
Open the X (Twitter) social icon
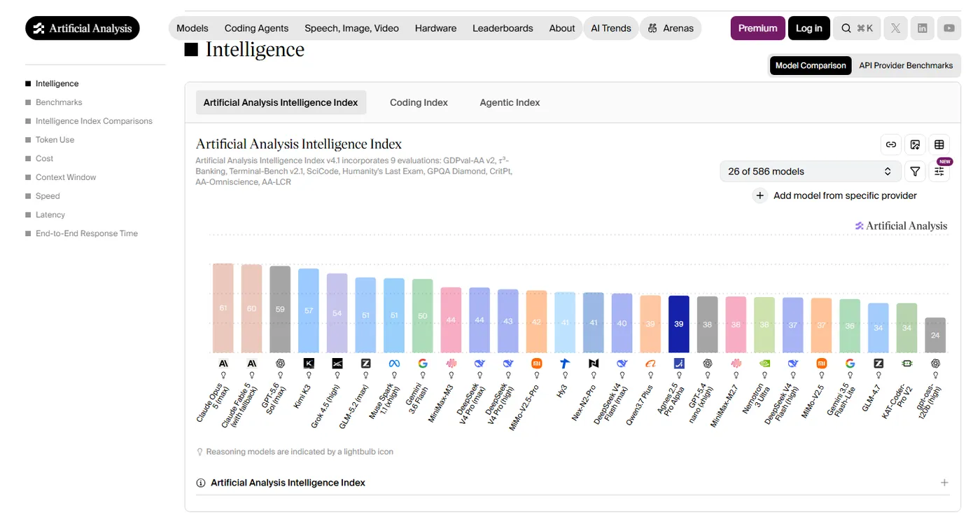(895, 28)
